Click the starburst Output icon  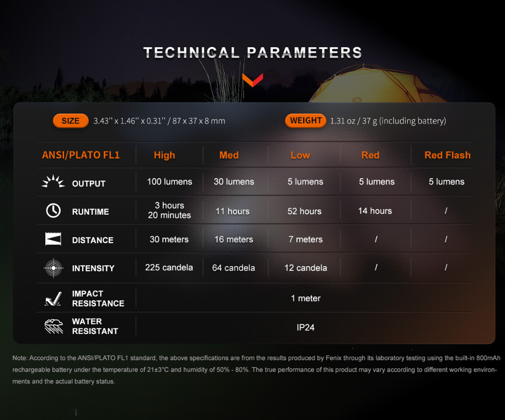[x=53, y=181]
